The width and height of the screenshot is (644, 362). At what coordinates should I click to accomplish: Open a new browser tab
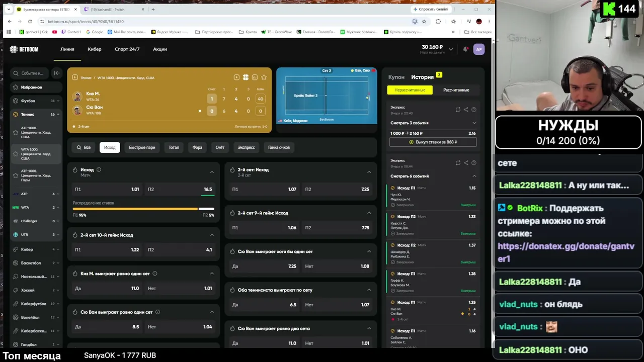(153, 9)
